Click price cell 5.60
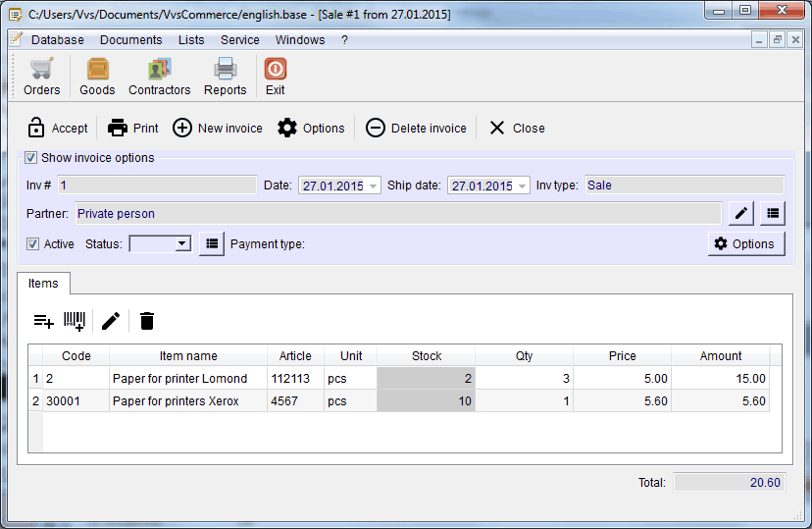 [x=622, y=401]
